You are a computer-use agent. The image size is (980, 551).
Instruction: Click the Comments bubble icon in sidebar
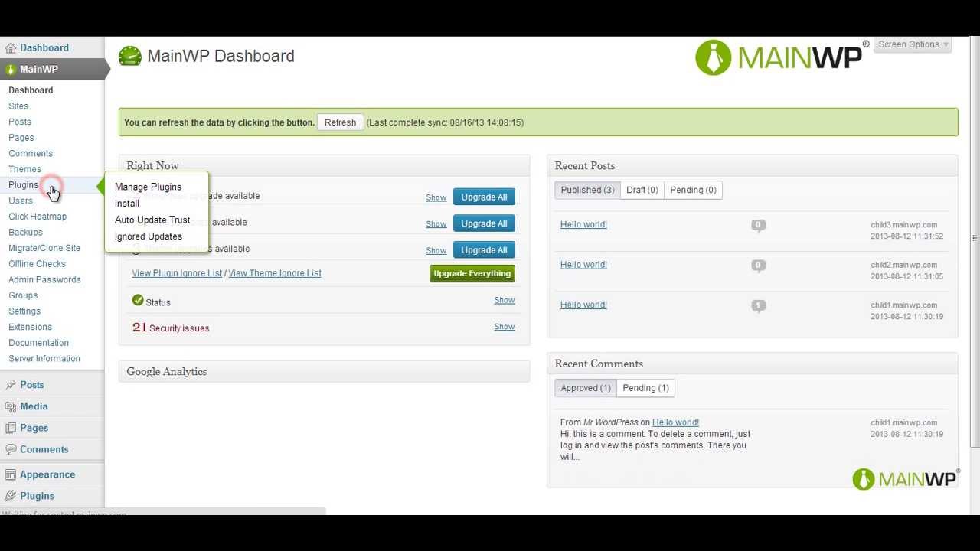coord(11,449)
